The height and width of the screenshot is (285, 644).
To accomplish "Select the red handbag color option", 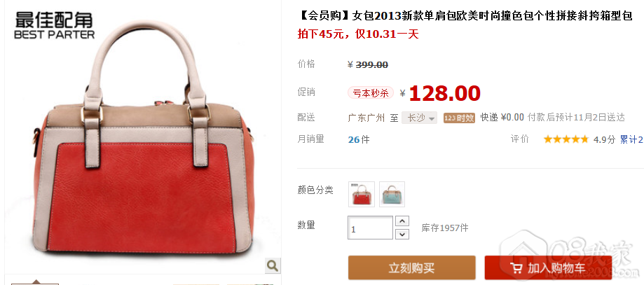I will point(362,194).
